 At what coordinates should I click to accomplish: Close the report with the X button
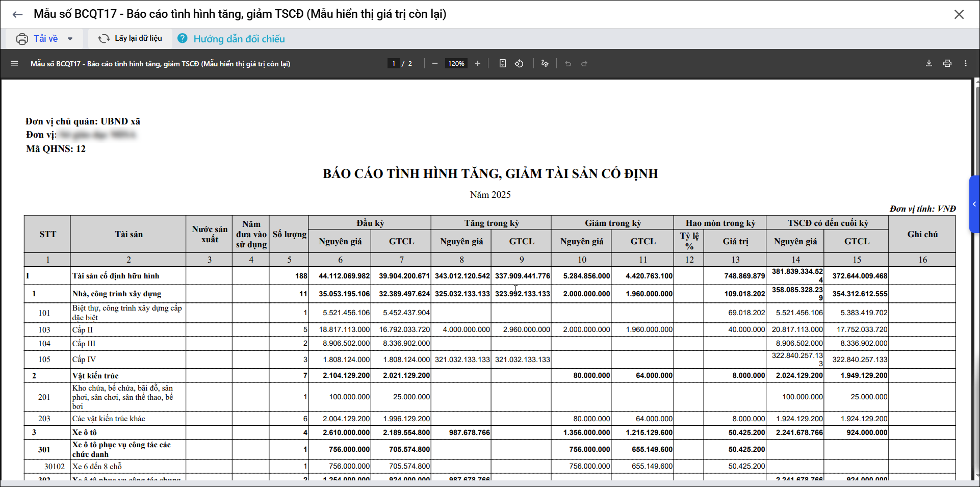tap(959, 14)
